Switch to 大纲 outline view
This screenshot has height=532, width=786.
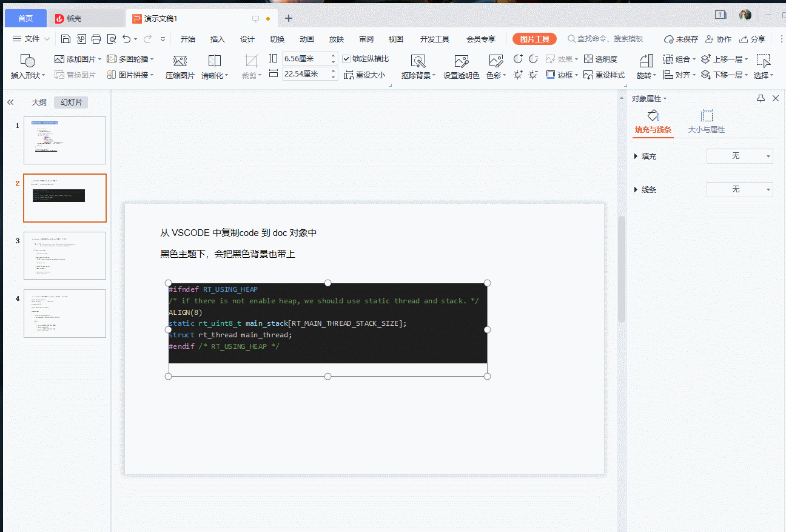(x=39, y=103)
